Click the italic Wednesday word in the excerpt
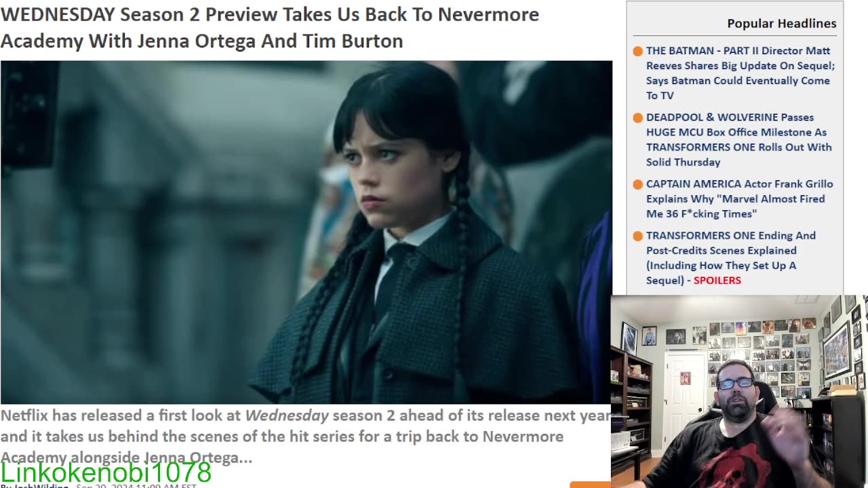Image resolution: width=868 pixels, height=488 pixels. pos(287,415)
